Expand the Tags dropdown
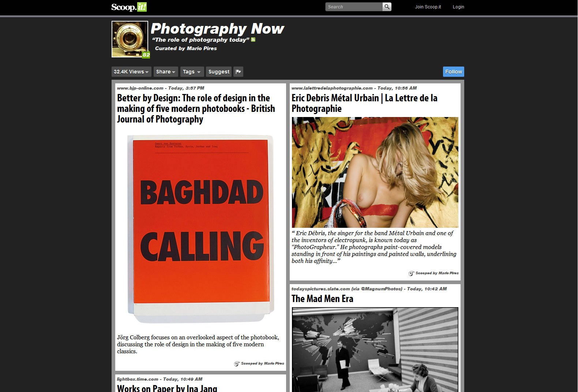 tap(192, 72)
